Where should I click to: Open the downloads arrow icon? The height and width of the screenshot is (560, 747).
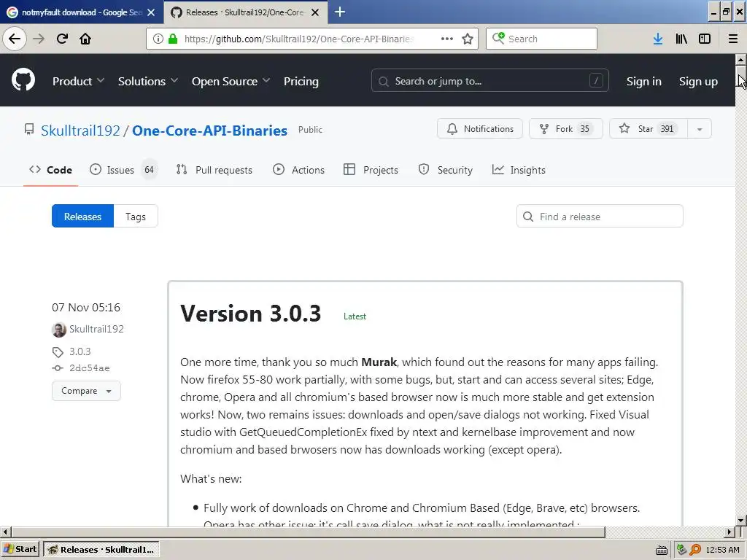coord(658,39)
